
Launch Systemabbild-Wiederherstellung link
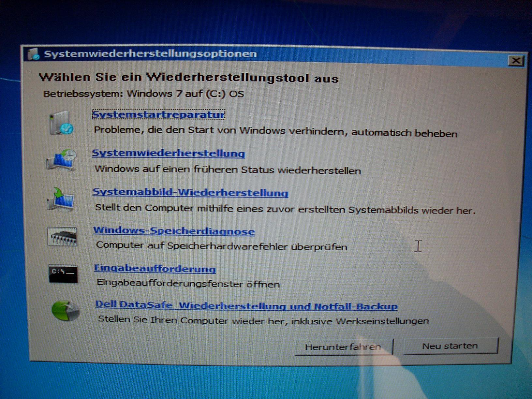click(x=190, y=192)
